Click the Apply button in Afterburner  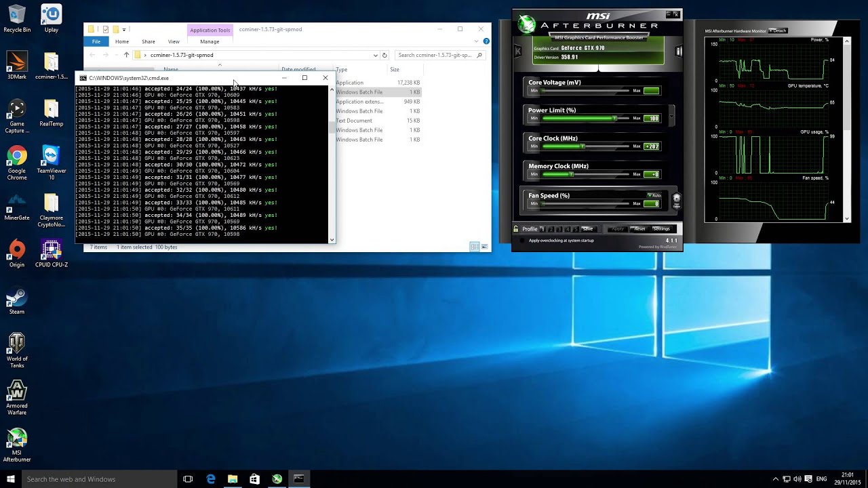617,229
